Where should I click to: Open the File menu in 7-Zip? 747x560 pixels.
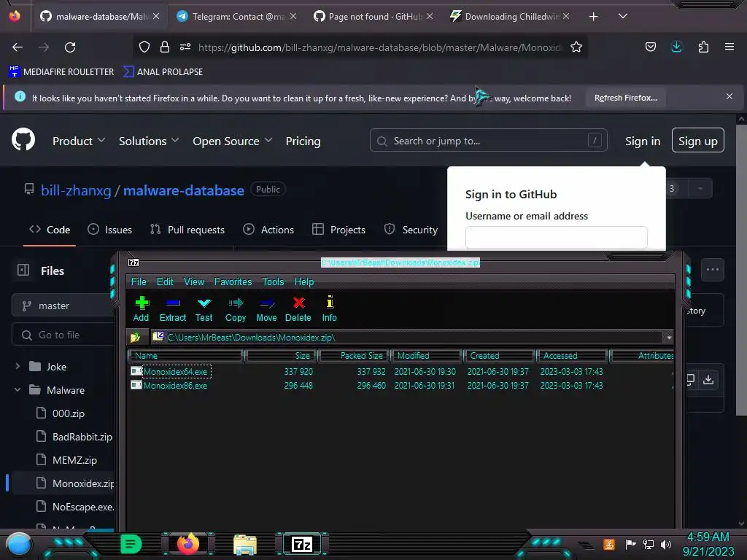click(139, 281)
